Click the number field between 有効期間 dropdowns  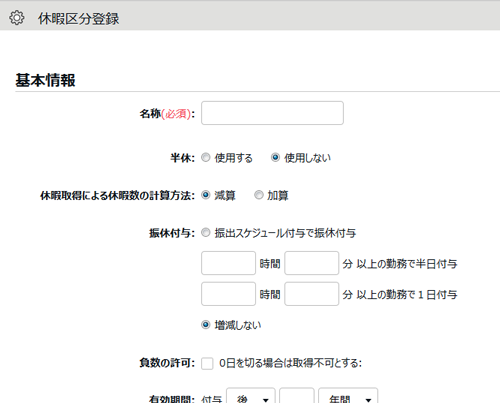(x=297, y=395)
